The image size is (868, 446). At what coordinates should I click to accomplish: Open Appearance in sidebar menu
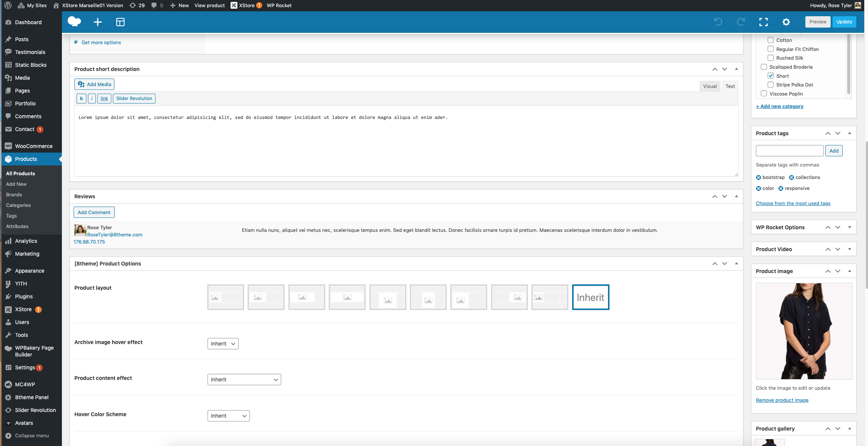29,271
